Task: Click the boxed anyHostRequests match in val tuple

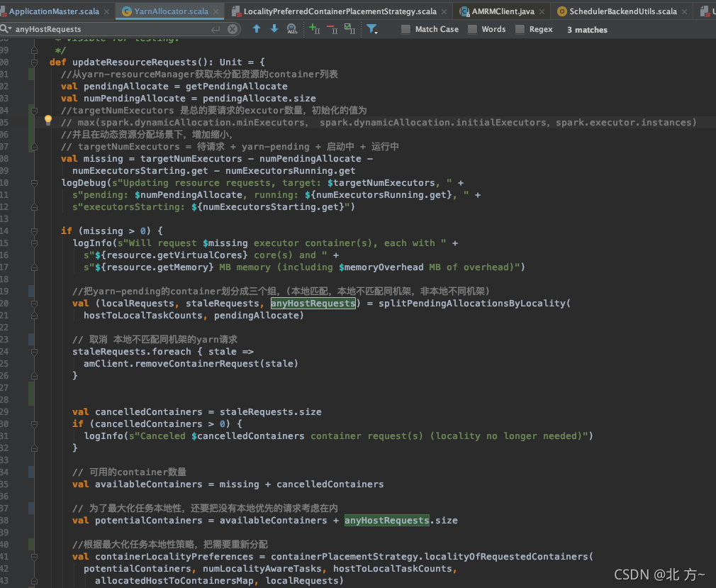Action: click(313, 304)
